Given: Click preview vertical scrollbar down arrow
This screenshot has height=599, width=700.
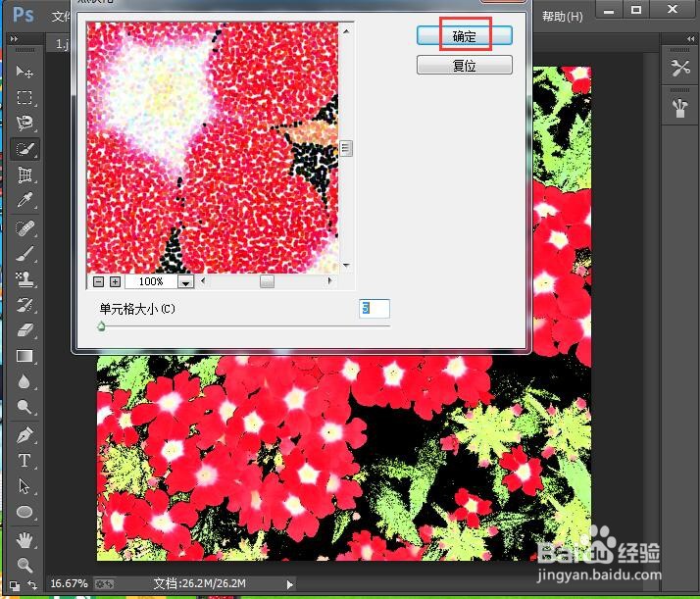Looking at the screenshot, I should coord(346,265).
